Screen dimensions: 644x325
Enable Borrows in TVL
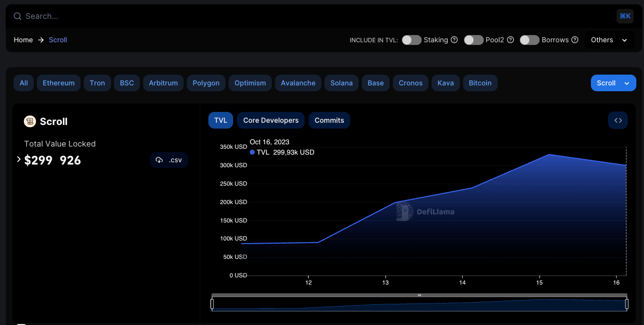tap(530, 40)
